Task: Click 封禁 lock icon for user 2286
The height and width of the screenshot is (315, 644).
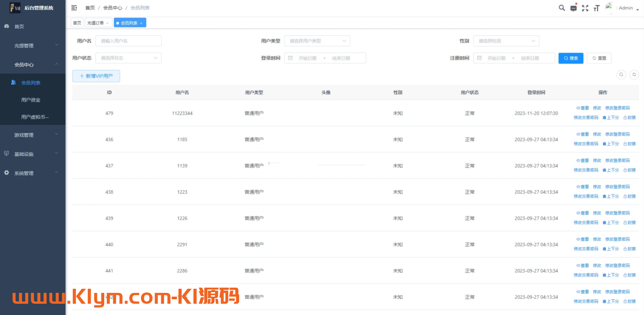Action: point(625,275)
